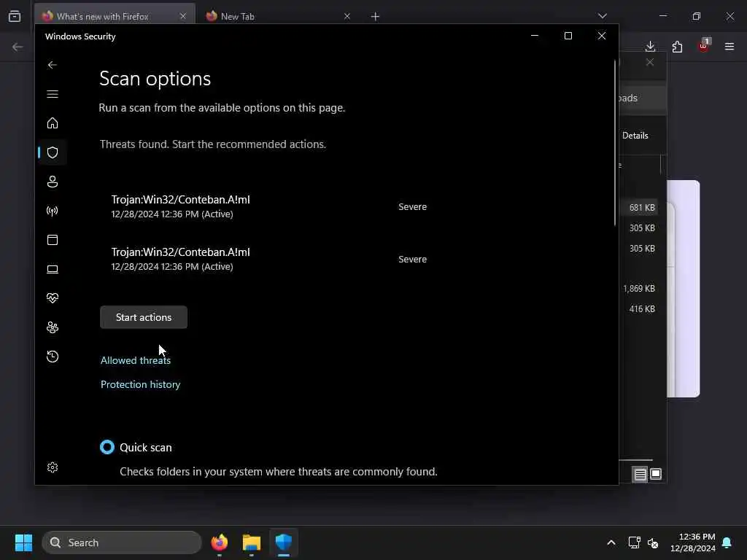Select Virus & threat protection shield icon
Screen dimensions: 747x560
point(53,152)
